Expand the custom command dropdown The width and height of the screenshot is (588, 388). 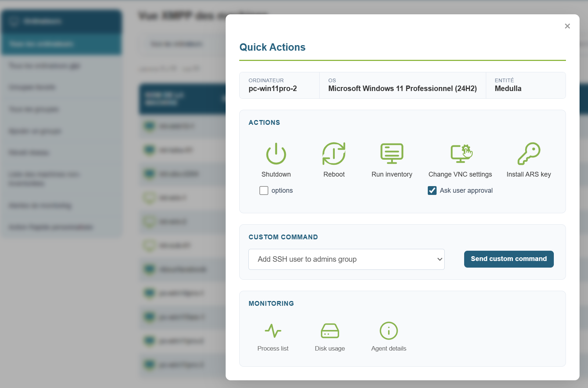[x=346, y=259]
